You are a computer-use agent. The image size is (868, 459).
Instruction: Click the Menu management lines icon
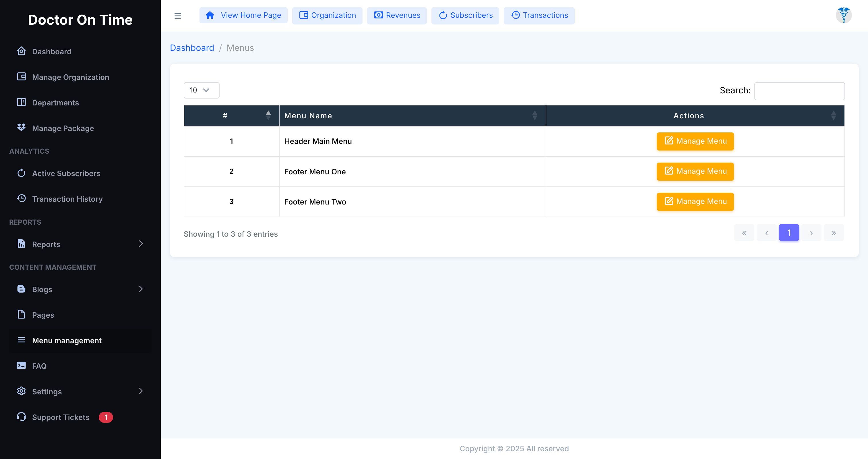[21, 340]
